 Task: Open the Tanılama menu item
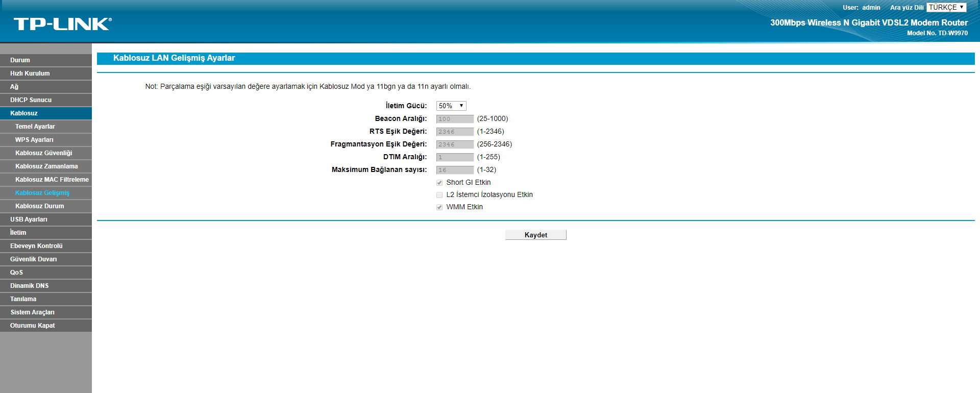tap(46, 299)
